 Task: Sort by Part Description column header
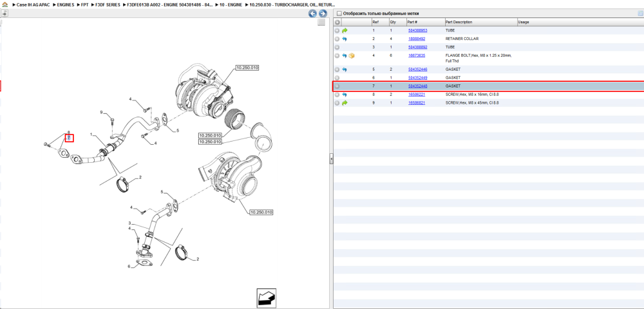click(x=480, y=22)
